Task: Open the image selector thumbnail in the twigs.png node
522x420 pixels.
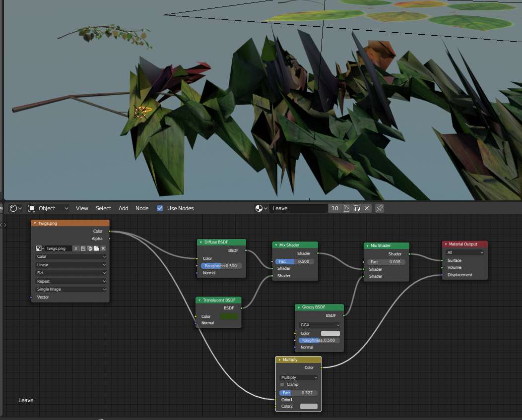Action: [x=40, y=248]
